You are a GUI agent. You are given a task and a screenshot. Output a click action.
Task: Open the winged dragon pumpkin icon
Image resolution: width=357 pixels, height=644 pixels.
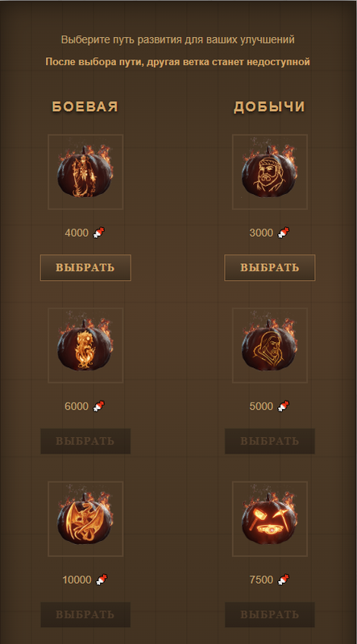85,519
